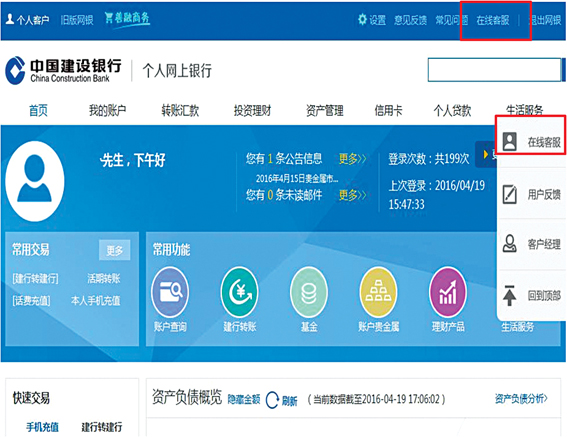Click the refresh 刷新 icon
The width and height of the screenshot is (567, 437).
tap(272, 400)
